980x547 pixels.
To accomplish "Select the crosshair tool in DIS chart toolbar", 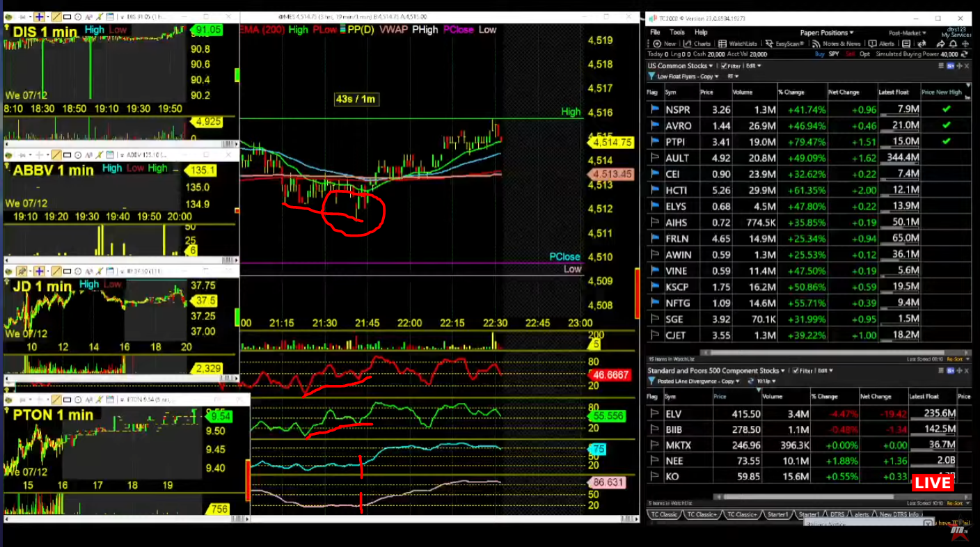I will click(x=40, y=17).
